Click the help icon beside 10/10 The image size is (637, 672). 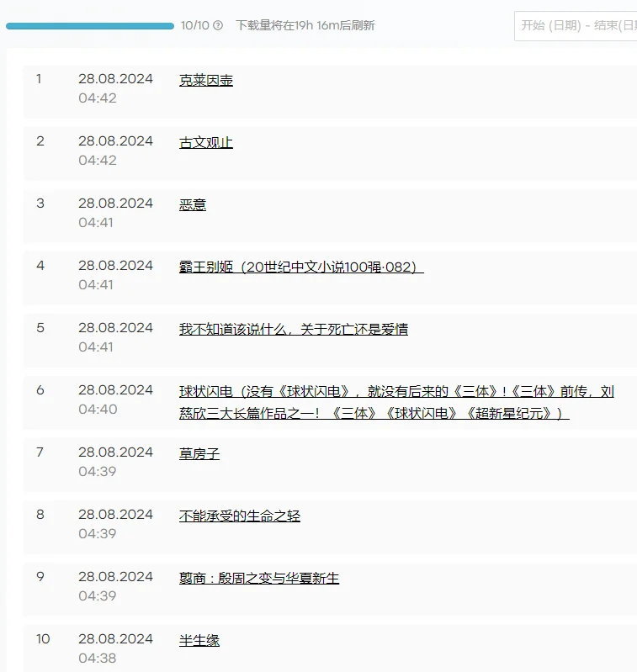click(x=218, y=26)
